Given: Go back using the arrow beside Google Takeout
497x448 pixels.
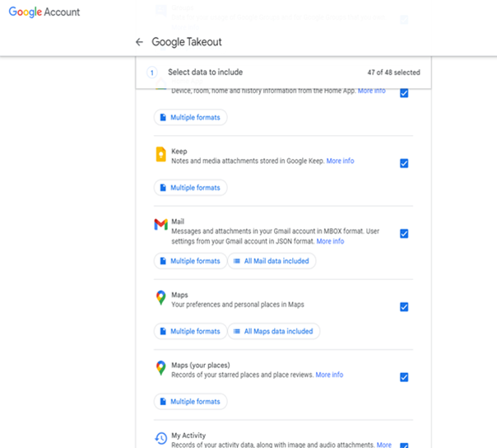Looking at the screenshot, I should [139, 42].
